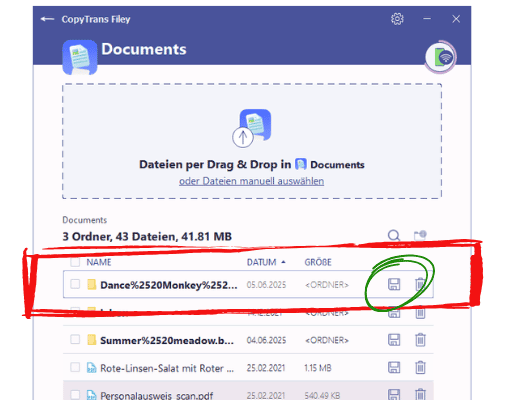Screen dimensions: 511x400
Task: Click the 540.49 KB size cell
Action: 322,395
